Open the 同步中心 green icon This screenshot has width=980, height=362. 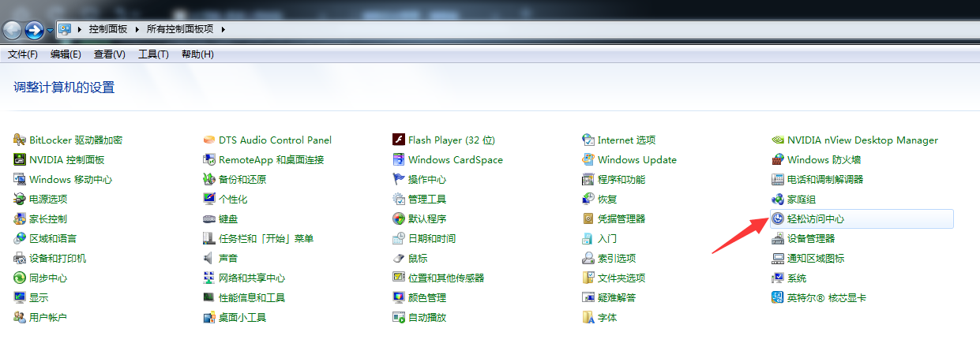[x=20, y=278]
